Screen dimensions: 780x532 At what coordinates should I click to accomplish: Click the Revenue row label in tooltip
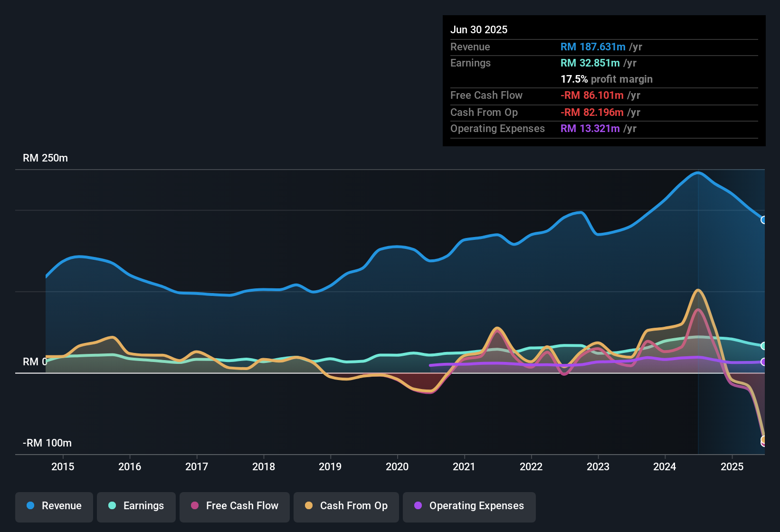[470, 47]
